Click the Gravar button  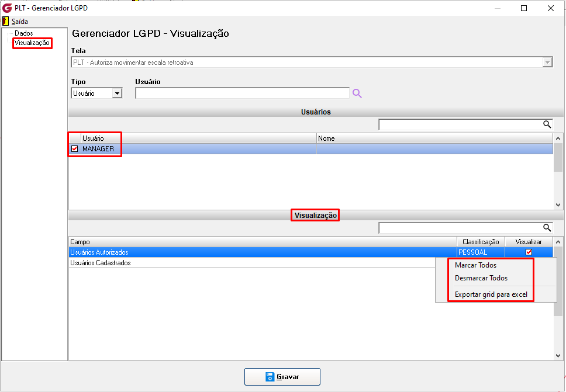tap(282, 377)
